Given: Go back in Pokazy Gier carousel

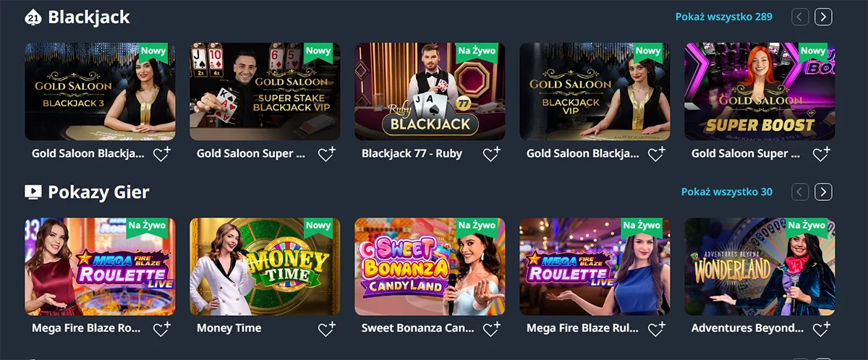Looking at the screenshot, I should coord(800,192).
